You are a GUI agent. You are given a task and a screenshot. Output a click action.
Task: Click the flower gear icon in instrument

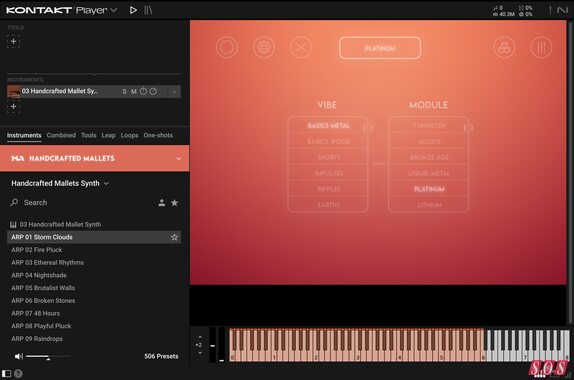click(x=264, y=48)
